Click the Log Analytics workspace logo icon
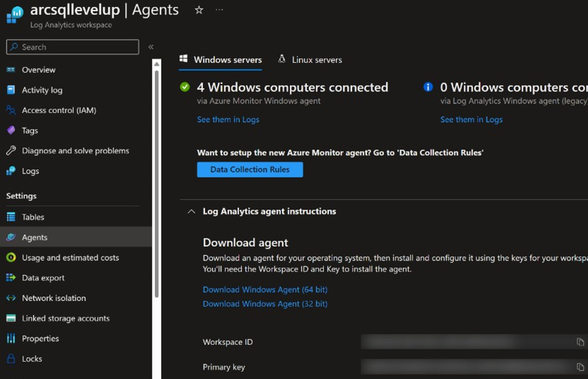Image resolution: width=588 pixels, height=379 pixels. 15,15
